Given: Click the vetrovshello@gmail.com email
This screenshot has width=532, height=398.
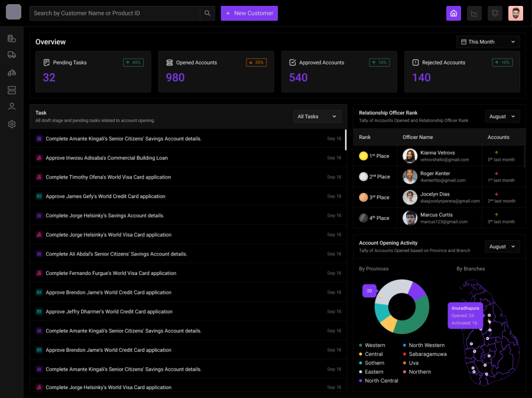Looking at the screenshot, I should coord(445,160).
